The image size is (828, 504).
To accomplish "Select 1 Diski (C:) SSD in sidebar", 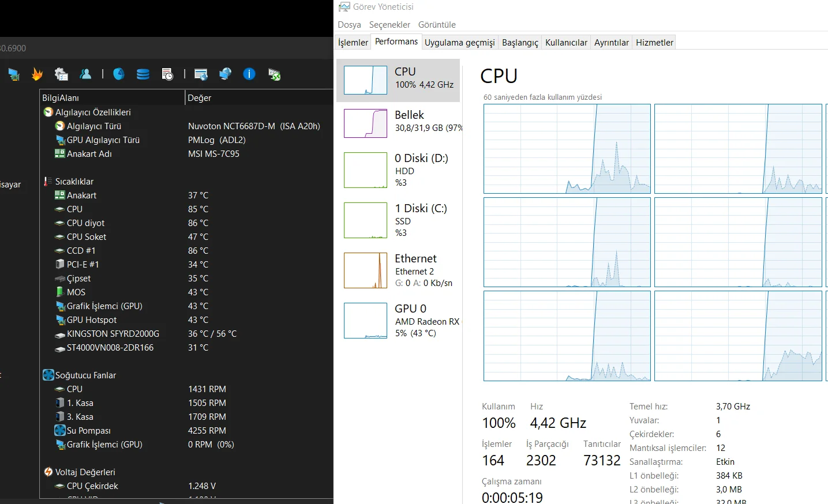I will click(398, 220).
